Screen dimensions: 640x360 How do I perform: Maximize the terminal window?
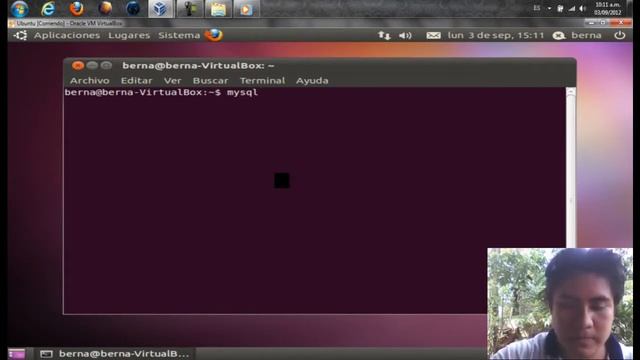click(x=106, y=65)
